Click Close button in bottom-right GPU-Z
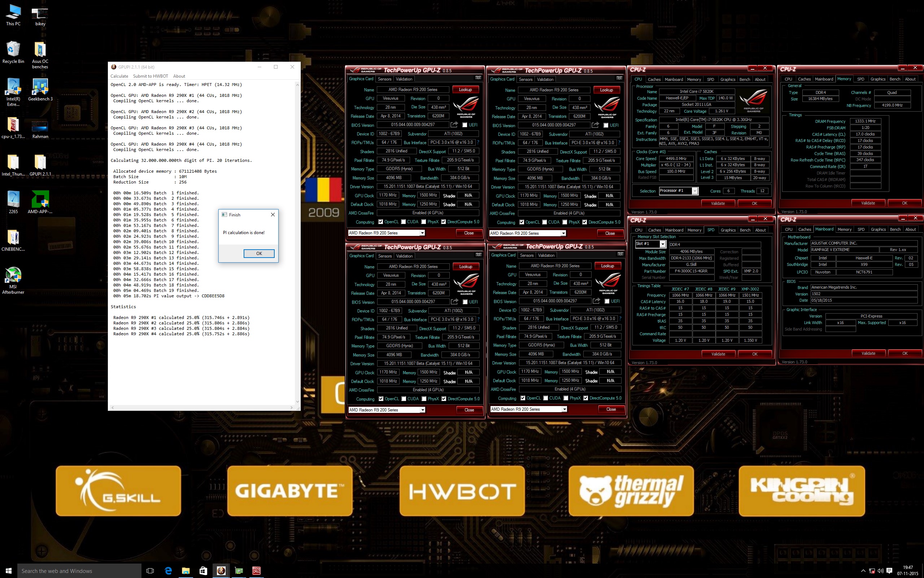Viewport: 924px width, 578px height. point(611,409)
